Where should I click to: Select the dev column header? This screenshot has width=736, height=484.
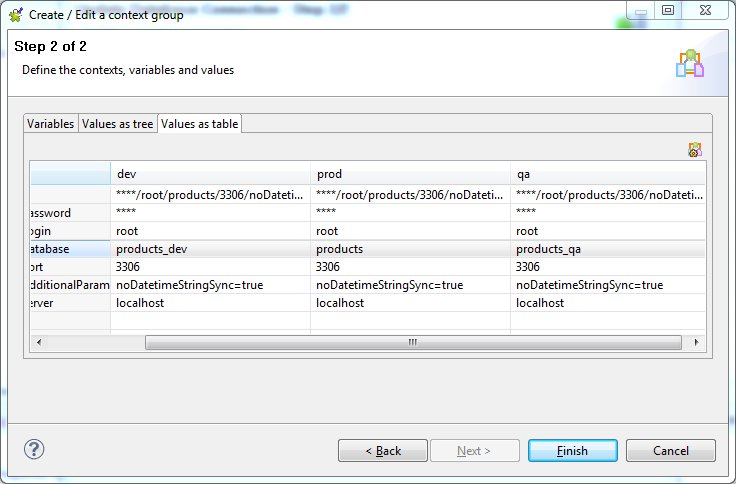pos(210,174)
